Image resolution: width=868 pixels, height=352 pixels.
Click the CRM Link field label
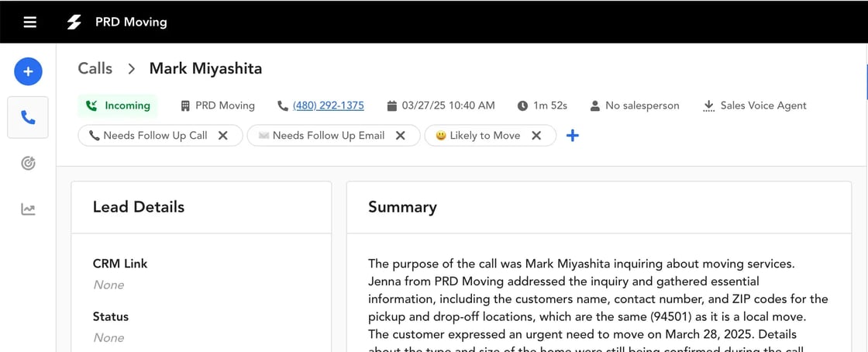click(120, 264)
